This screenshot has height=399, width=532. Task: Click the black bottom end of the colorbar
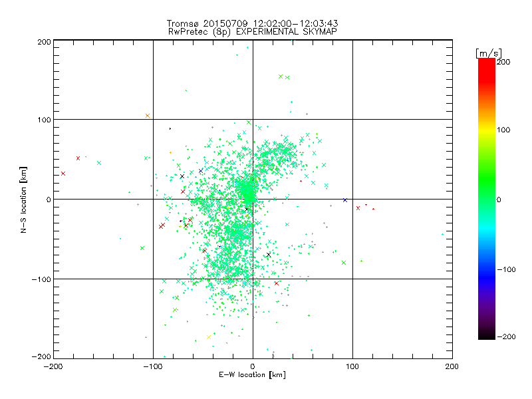point(487,334)
